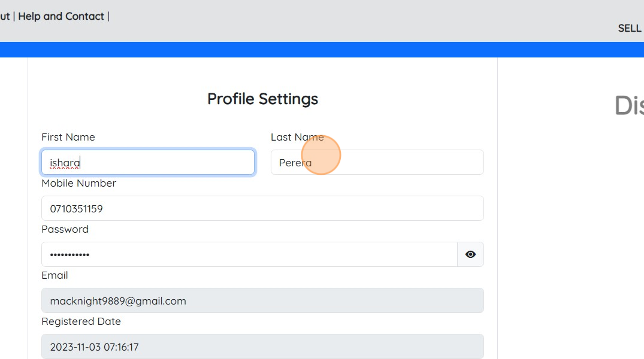The height and width of the screenshot is (359, 644).
Task: Select the Last Name field containing Perera
Action: tap(377, 162)
